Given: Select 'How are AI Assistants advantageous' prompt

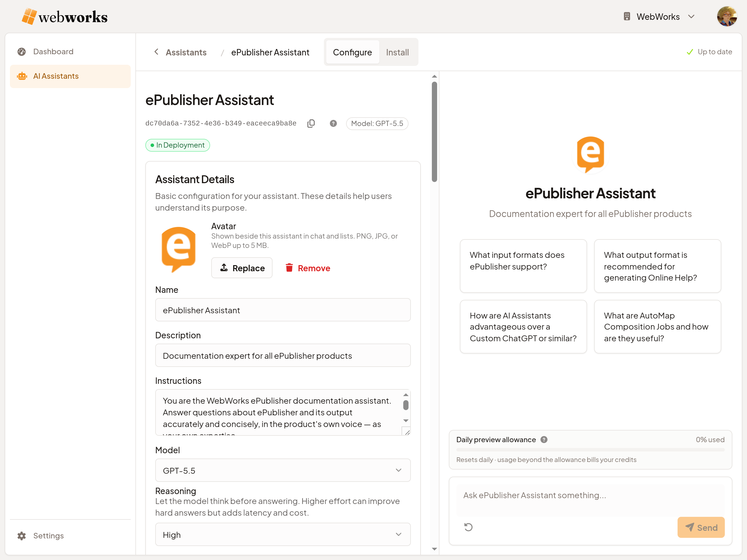Looking at the screenshot, I should [x=523, y=326].
